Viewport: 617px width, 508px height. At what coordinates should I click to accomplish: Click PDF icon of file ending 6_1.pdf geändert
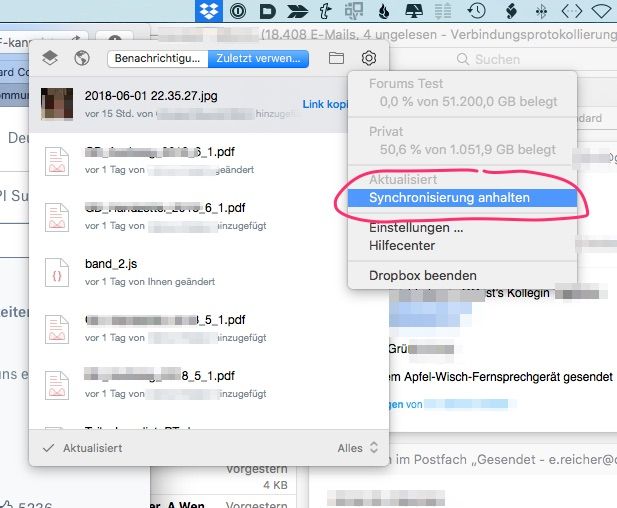click(57, 161)
